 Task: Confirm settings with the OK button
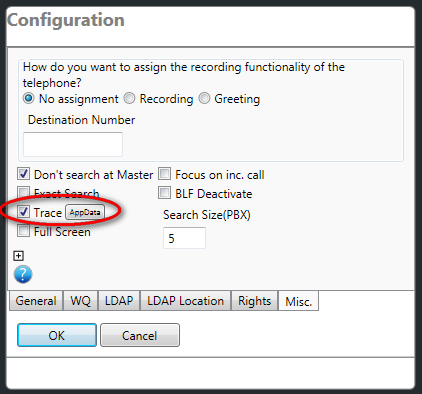(57, 335)
